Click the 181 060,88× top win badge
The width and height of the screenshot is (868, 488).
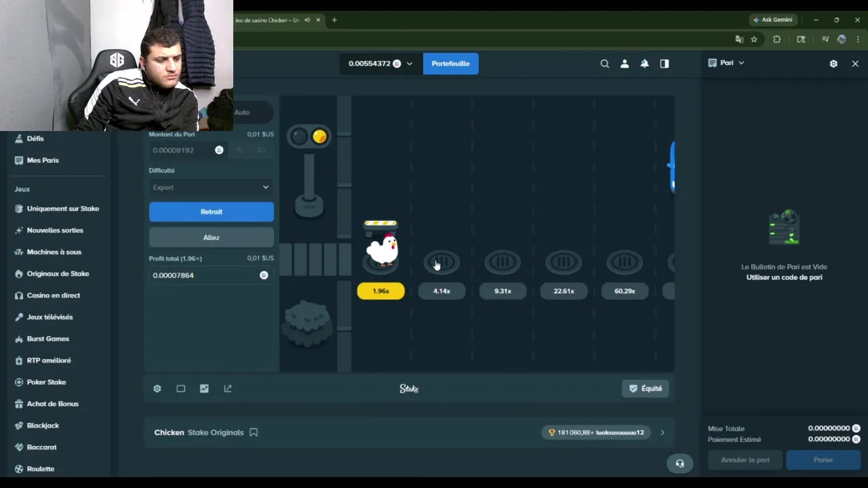pyautogui.click(x=595, y=432)
